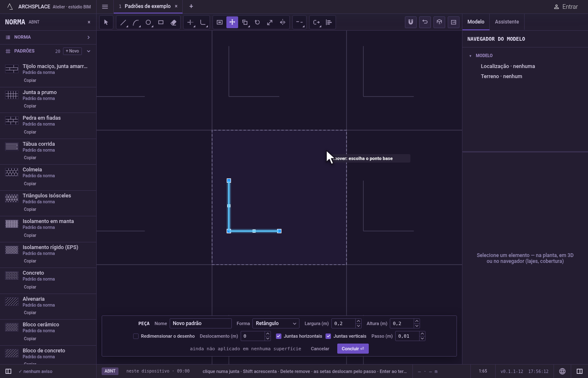Image resolution: width=588 pixels, height=378 pixels.
Task: Enable Redimensionar o desenho checkbox
Action: click(136, 336)
